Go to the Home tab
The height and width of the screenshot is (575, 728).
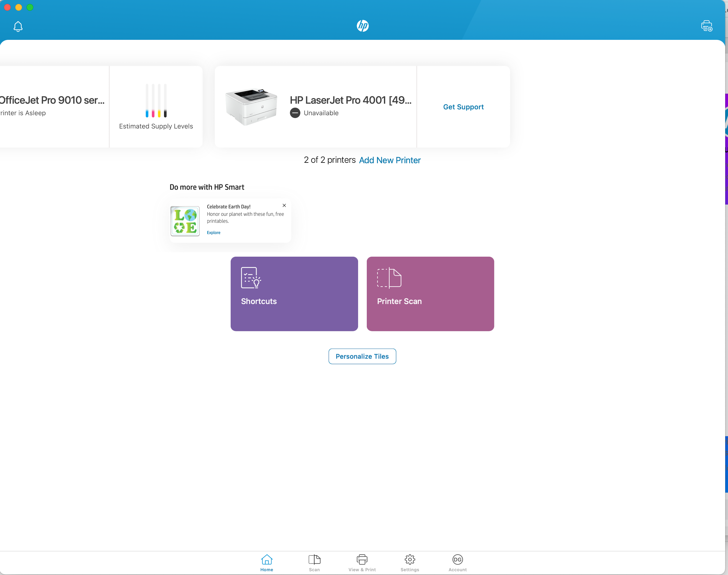point(267,563)
